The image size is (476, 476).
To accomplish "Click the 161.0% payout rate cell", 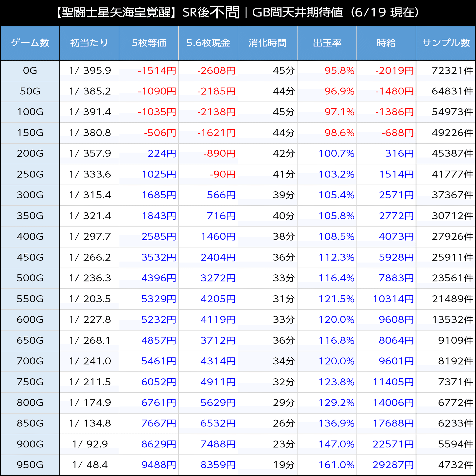I will click(x=336, y=465).
